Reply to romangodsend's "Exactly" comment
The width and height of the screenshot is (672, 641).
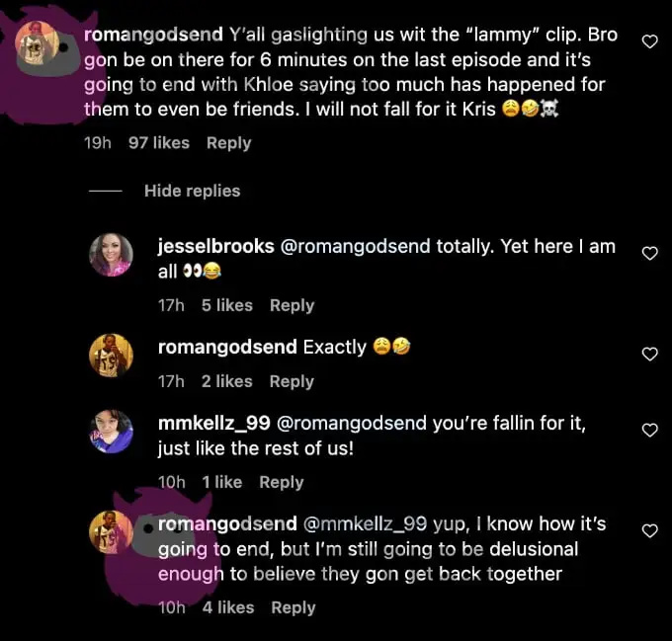pos(292,381)
